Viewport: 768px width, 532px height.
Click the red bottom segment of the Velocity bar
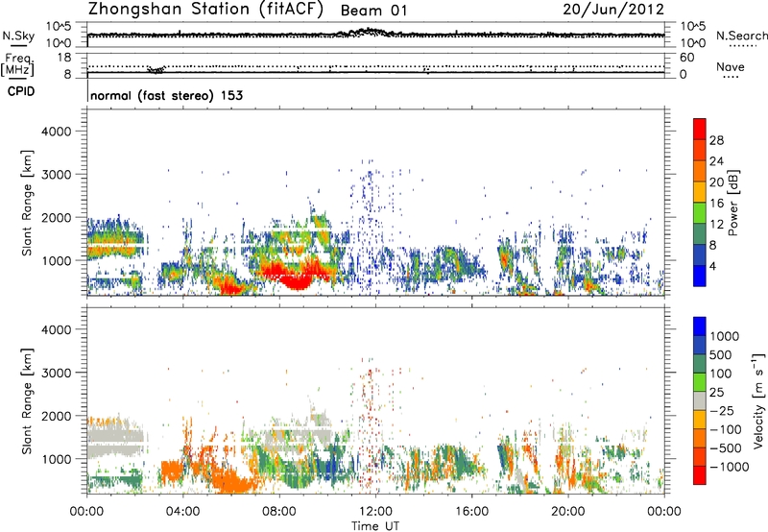pyautogui.click(x=700, y=475)
